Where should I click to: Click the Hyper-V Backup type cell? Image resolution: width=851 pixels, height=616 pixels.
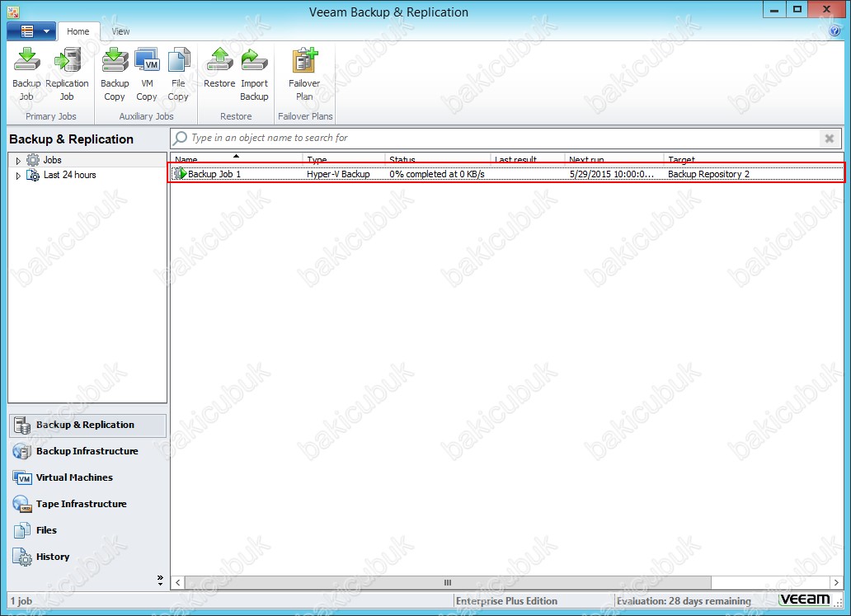coord(338,174)
